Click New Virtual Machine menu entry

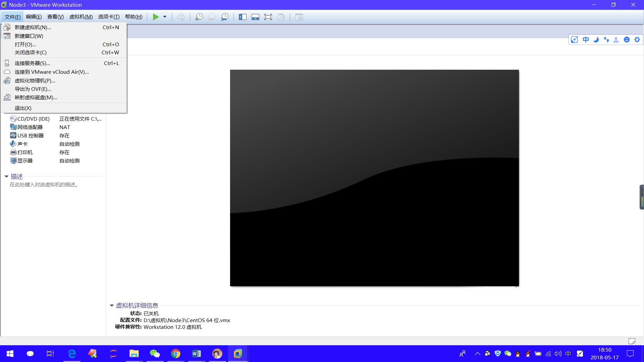coord(33,27)
